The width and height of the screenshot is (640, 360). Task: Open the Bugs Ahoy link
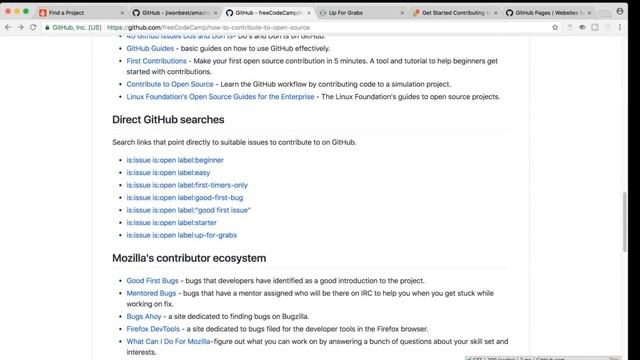[144, 316]
